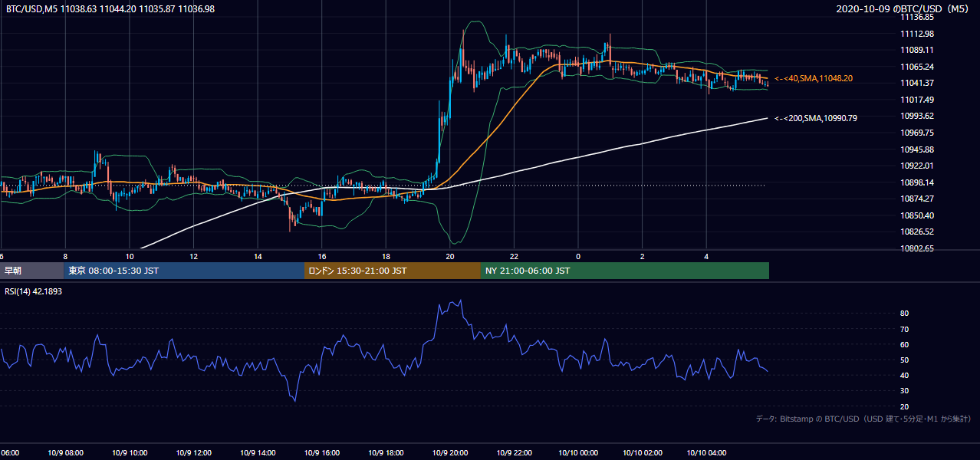The width and height of the screenshot is (980, 460).
Task: Click the bottom time label 10/9 22:00
Action: point(515,453)
